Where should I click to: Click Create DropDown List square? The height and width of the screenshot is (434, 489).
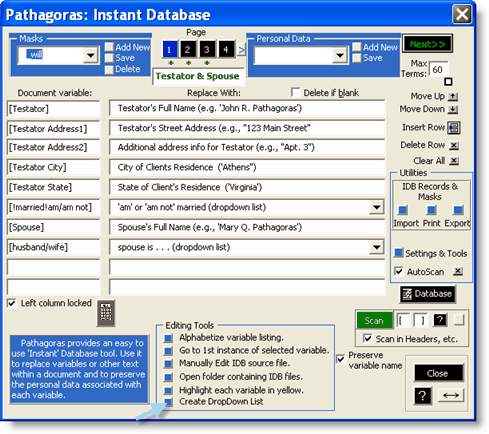[168, 402]
